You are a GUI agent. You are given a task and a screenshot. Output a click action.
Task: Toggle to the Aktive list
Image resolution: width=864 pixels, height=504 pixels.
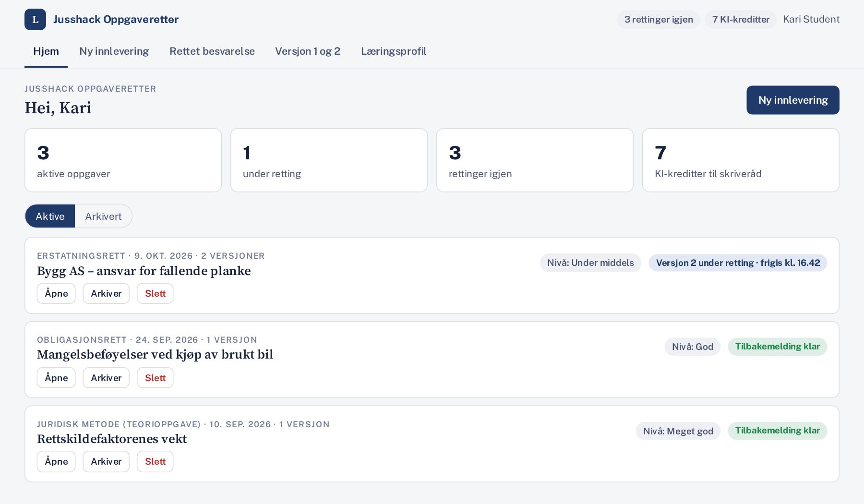(50, 216)
